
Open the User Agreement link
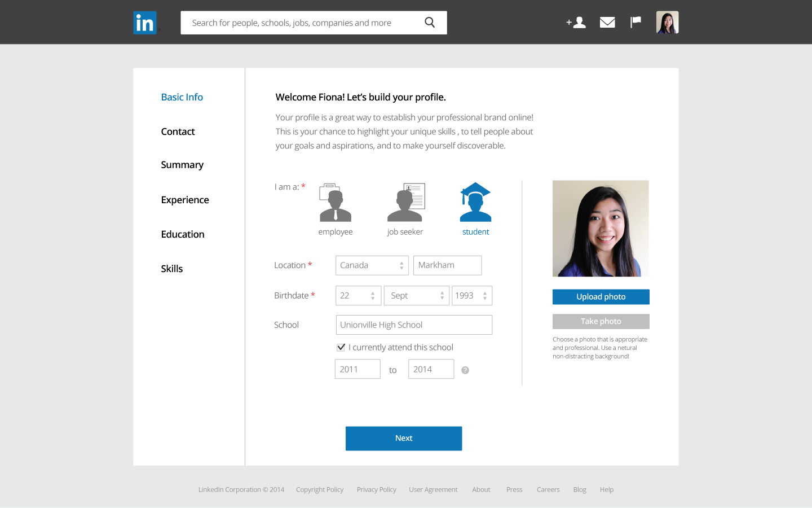click(x=433, y=489)
